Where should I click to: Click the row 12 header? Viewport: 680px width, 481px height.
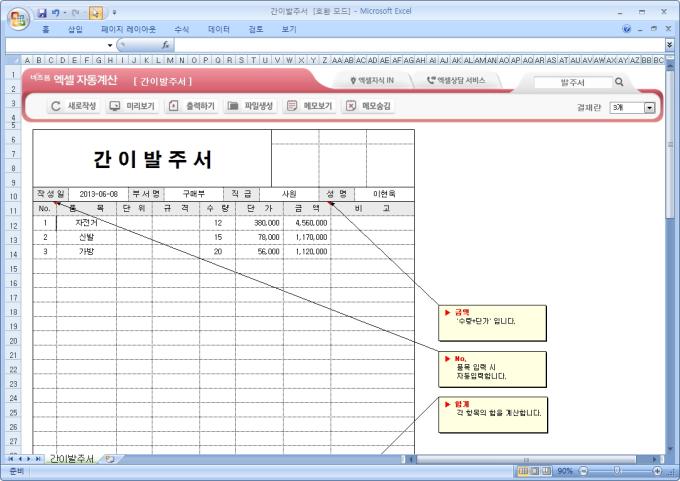13,226
